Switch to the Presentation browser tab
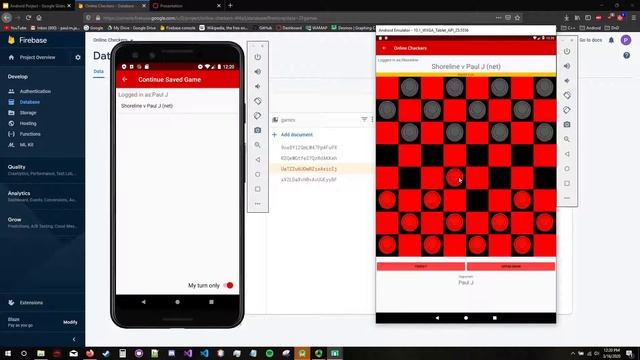Viewport: 640px width, 360px height. click(186, 6)
